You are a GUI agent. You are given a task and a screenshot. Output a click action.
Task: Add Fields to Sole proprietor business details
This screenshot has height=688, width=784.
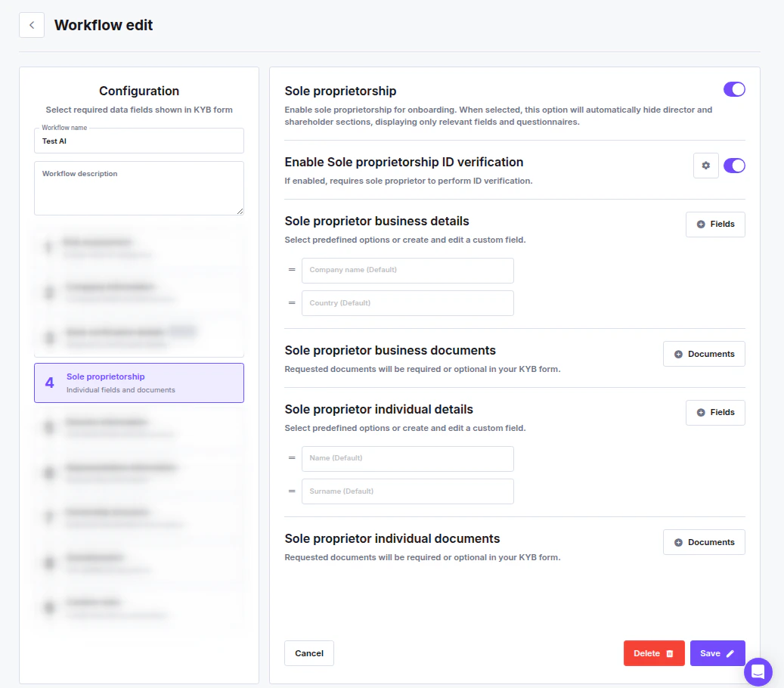(715, 225)
